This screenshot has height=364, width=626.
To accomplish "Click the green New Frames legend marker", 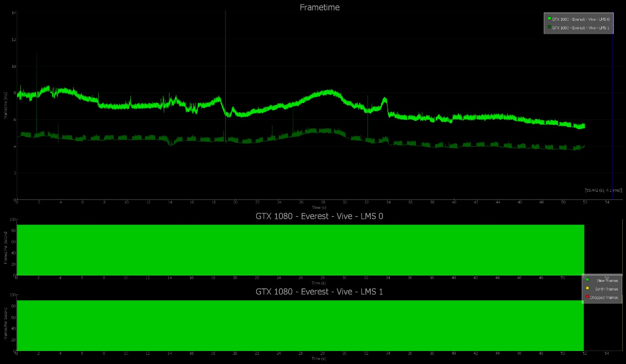I will point(587,279).
